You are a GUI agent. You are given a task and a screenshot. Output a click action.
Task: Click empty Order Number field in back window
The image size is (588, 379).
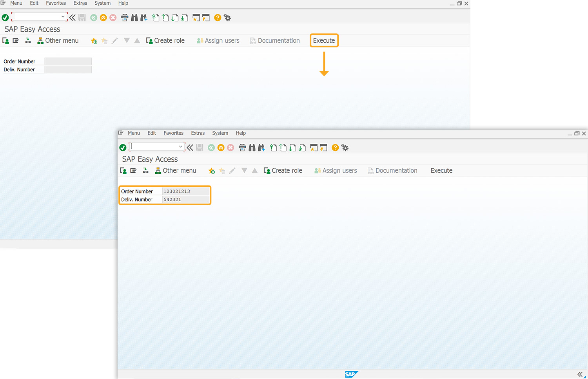68,61
